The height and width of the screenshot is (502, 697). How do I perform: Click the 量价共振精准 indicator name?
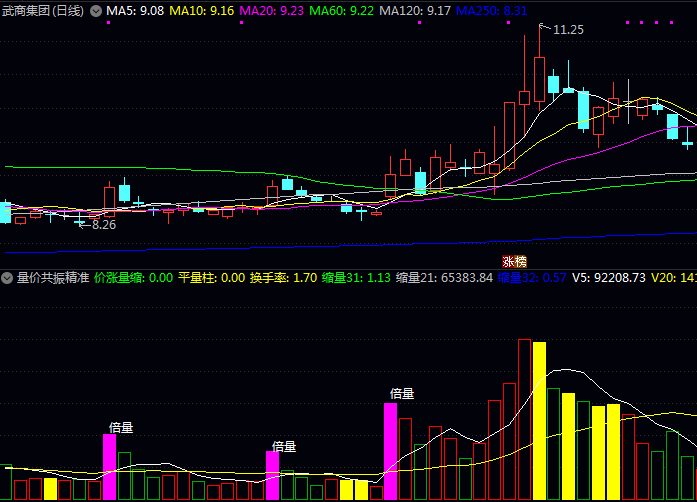tap(53, 278)
